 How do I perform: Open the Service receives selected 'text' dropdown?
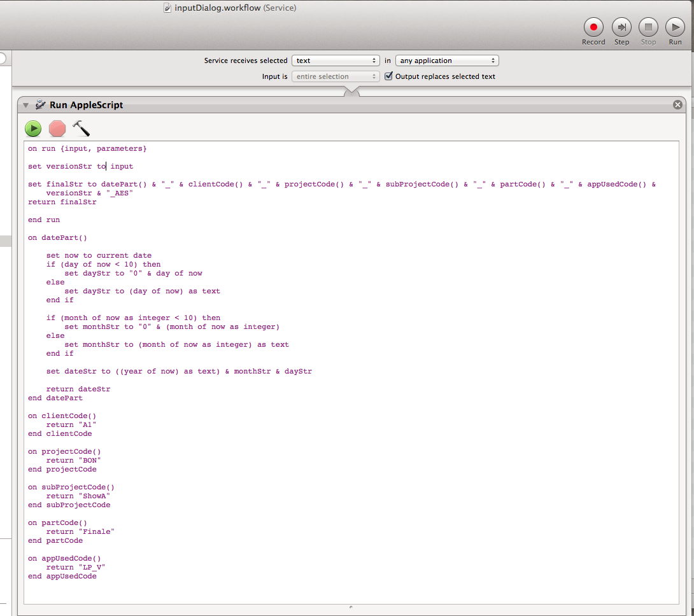pos(336,60)
